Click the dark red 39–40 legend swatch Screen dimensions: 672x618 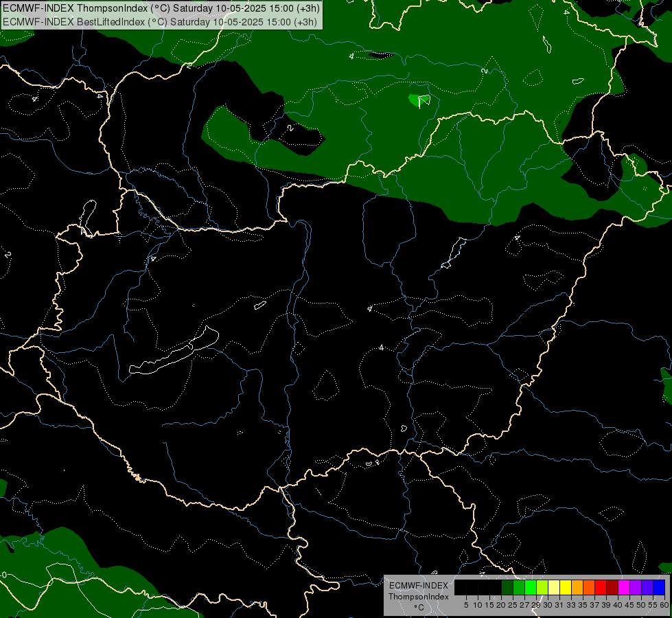[612, 587]
